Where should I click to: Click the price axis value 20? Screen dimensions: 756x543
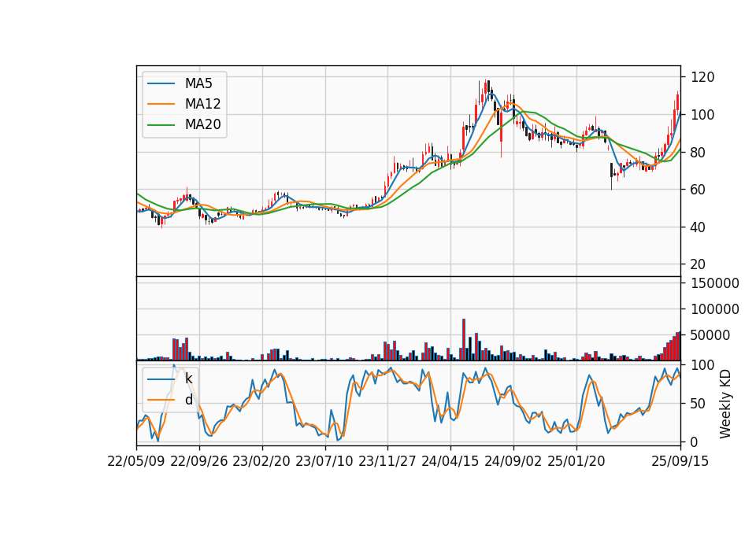tap(699, 264)
